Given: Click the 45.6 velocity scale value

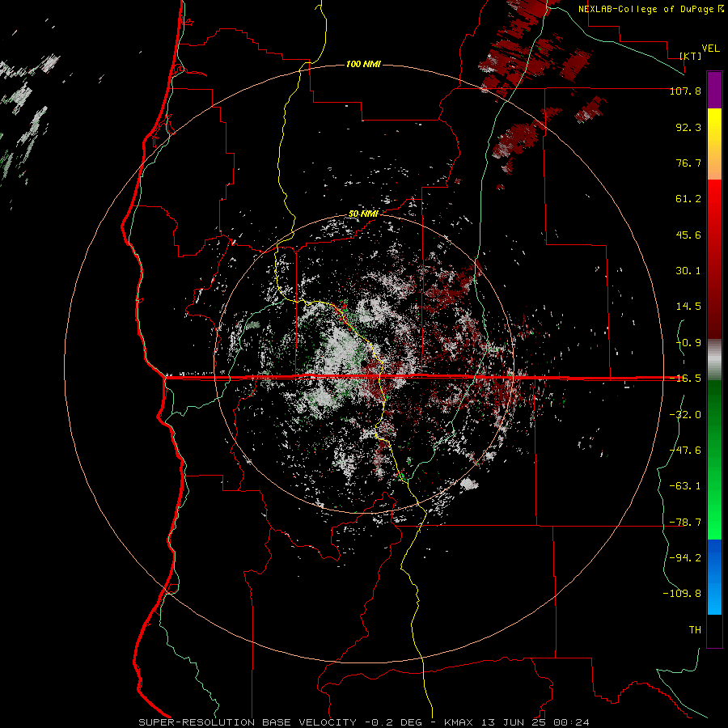Looking at the screenshot, I should [688, 235].
